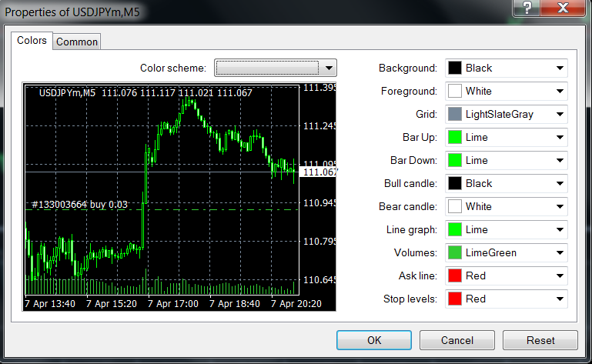Expand the Background color dropdown

560,68
